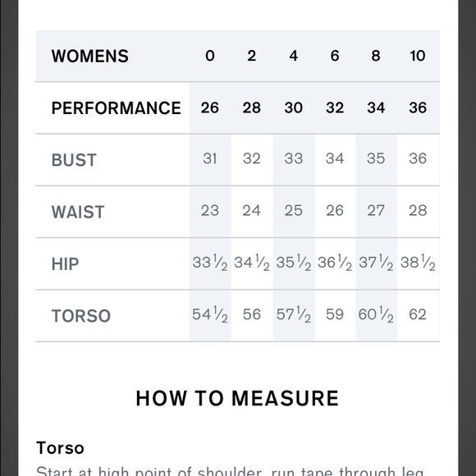Click hip measurement 36½ cell
476x476 pixels.
(335, 263)
